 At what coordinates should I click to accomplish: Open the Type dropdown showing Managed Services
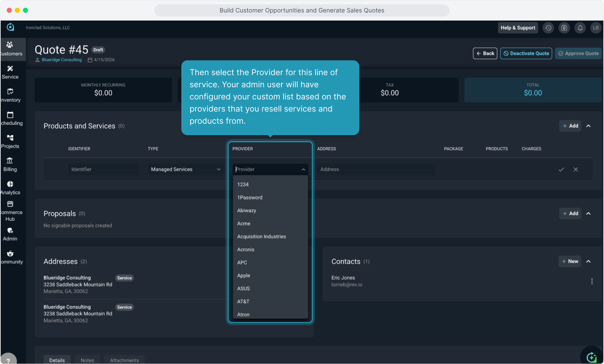tap(185, 170)
